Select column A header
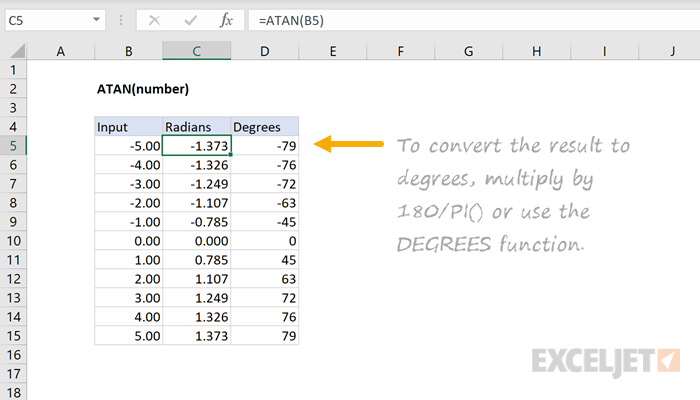 61,51
